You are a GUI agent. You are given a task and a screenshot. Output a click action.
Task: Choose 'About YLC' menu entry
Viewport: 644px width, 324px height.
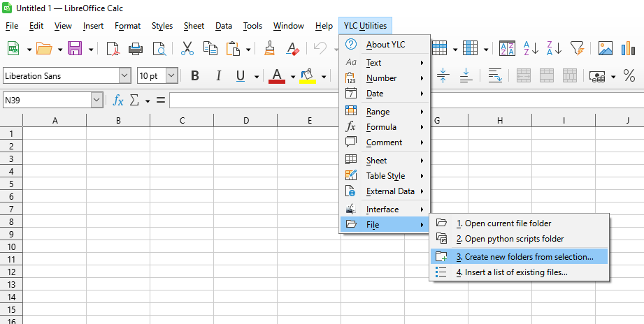(385, 45)
